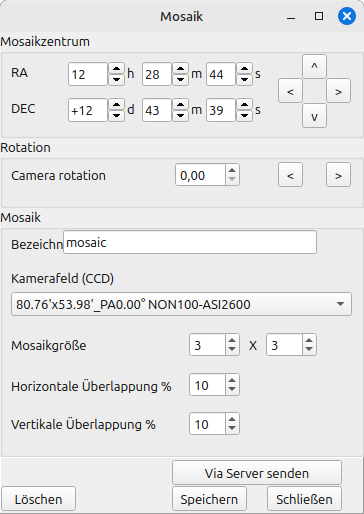364x514 pixels.
Task: Close dialog with Schließen button
Action: tap(304, 499)
